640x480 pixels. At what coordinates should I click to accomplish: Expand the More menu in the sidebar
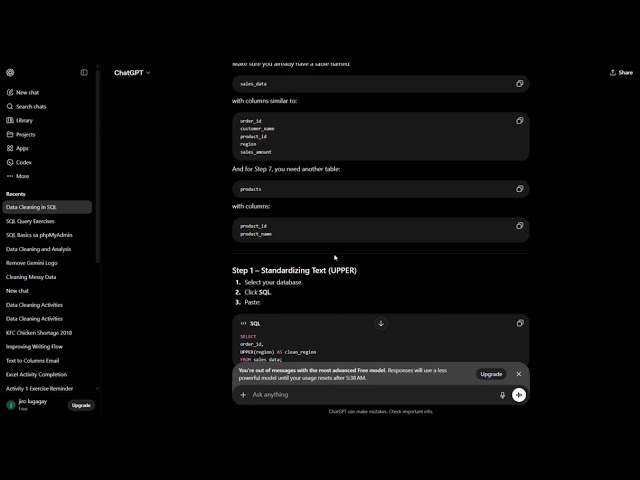point(18,176)
